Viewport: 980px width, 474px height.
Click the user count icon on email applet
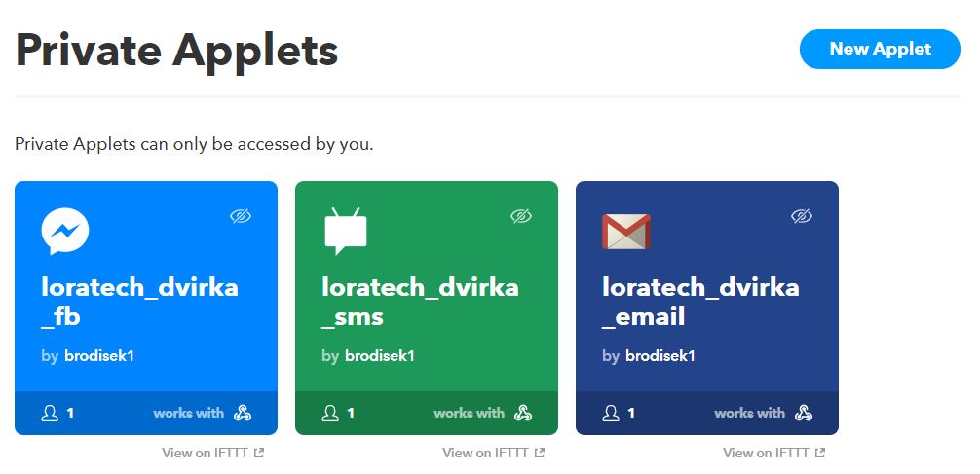point(611,413)
